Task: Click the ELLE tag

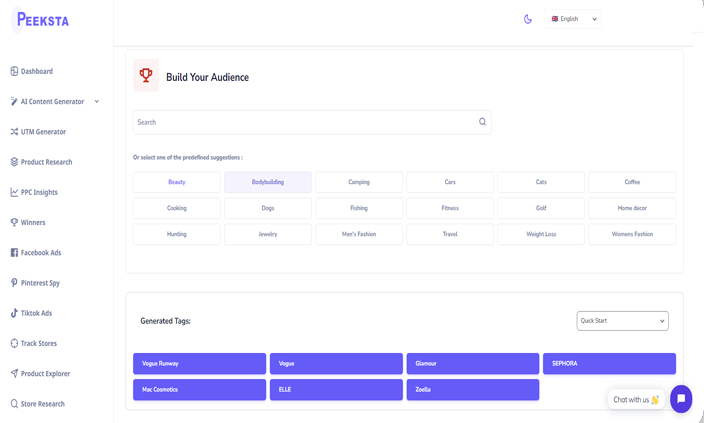Action: (x=336, y=389)
